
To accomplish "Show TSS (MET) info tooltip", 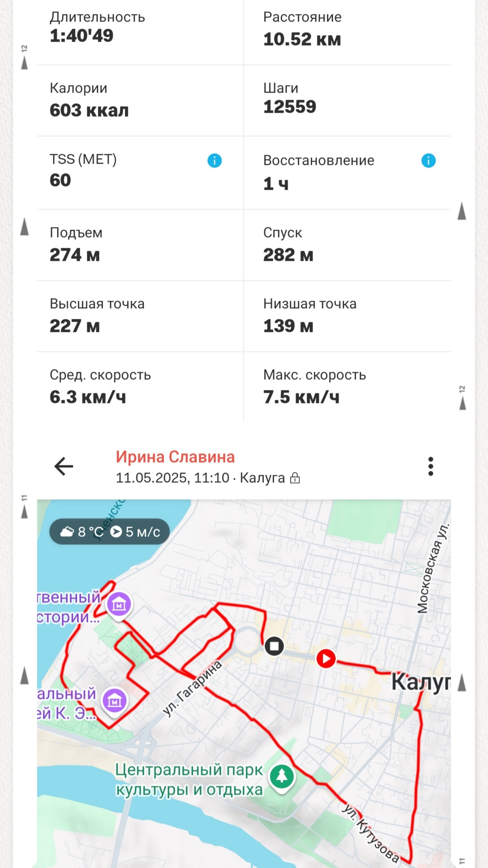I will coord(214,160).
